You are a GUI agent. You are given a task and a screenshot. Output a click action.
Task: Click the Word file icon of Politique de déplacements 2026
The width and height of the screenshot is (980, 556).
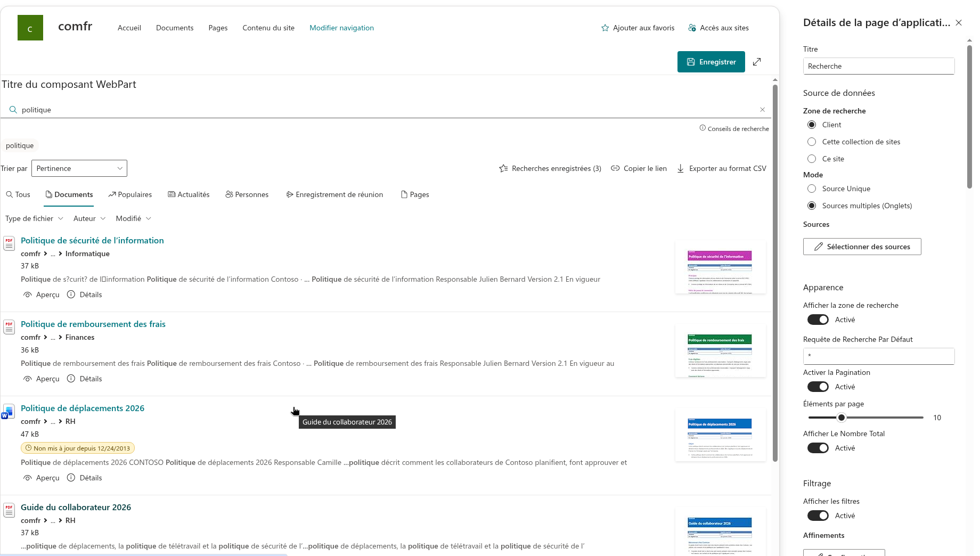9,412
